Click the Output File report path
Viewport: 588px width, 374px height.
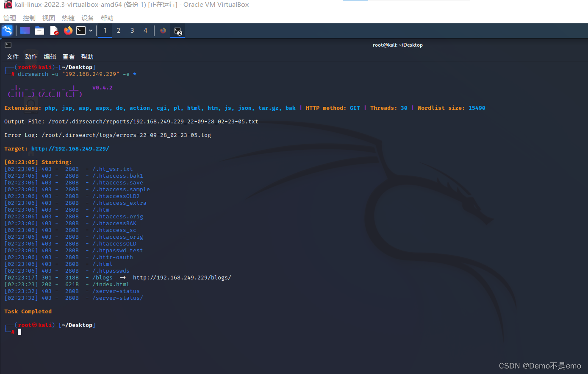[x=153, y=122]
